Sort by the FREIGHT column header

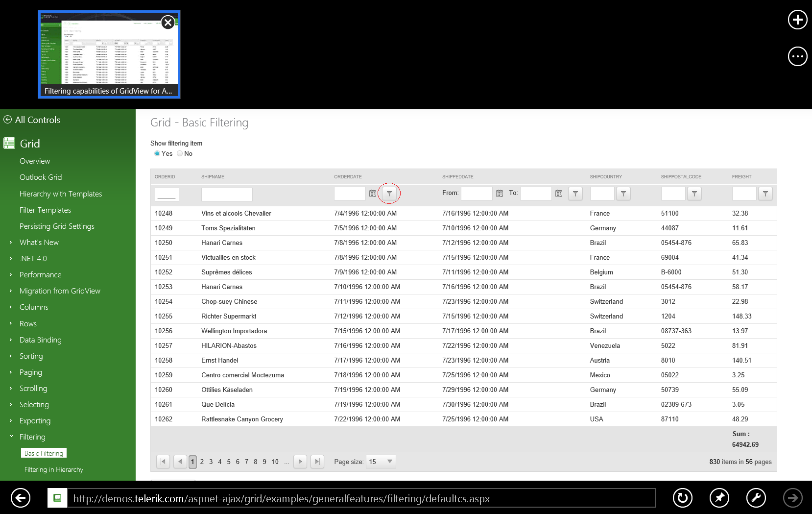pos(741,177)
